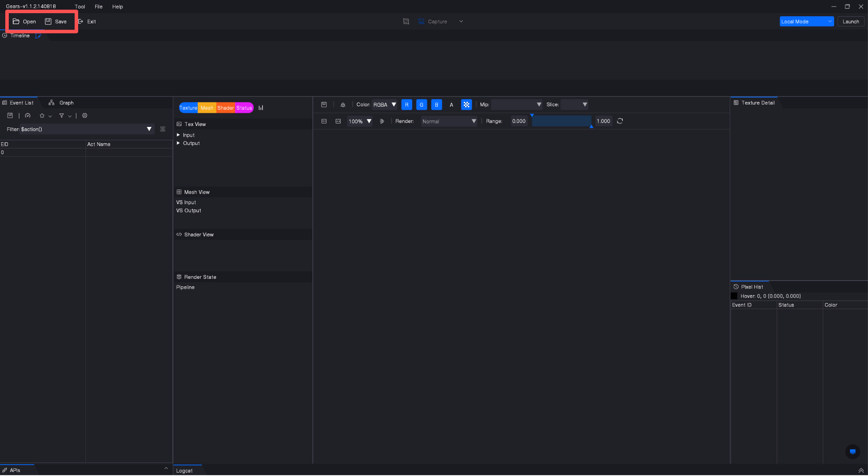Select the Mesh pill tab
The image size is (868, 476).
207,108
